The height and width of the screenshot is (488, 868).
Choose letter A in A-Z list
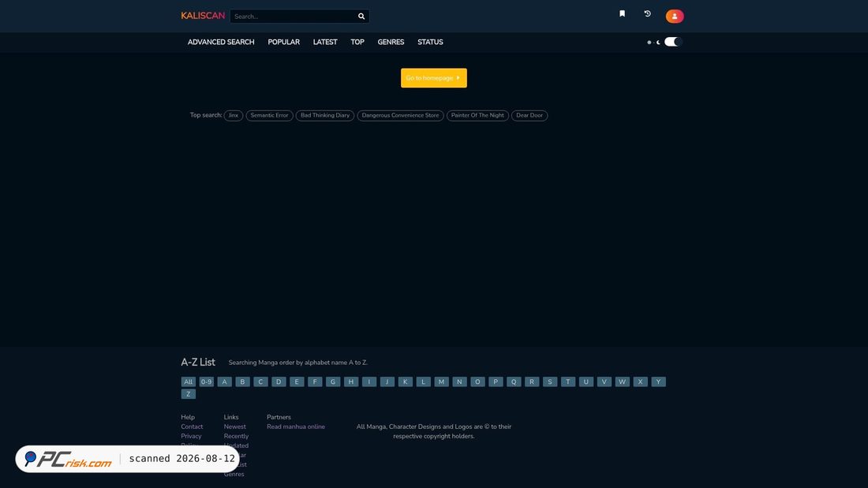(224, 382)
